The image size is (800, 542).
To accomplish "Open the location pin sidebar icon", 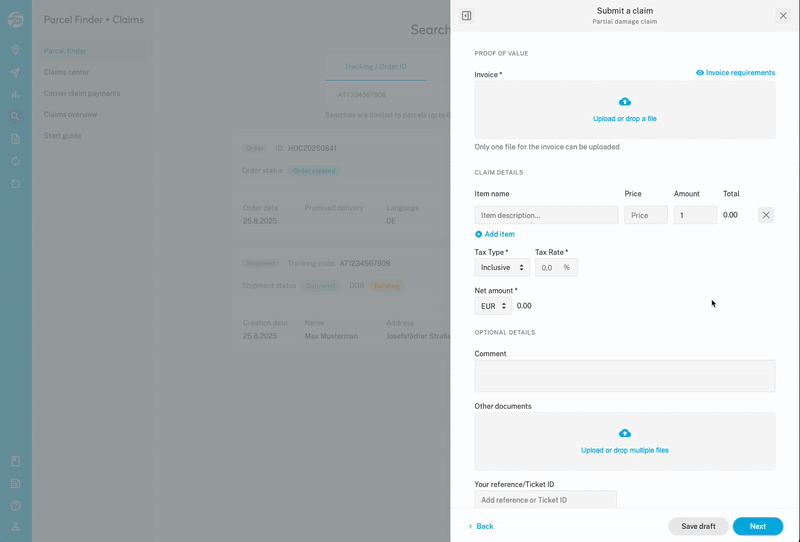I will click(15, 50).
